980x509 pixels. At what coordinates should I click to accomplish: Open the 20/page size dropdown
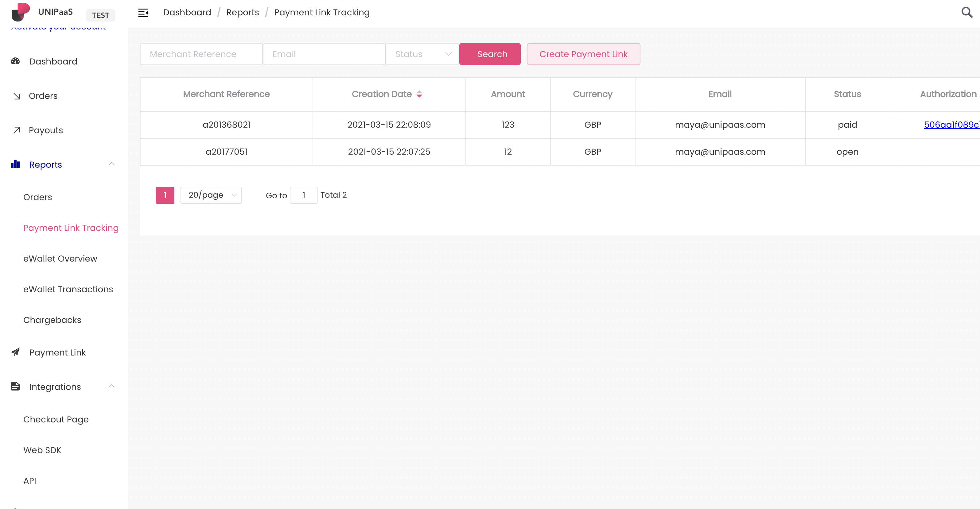click(211, 195)
